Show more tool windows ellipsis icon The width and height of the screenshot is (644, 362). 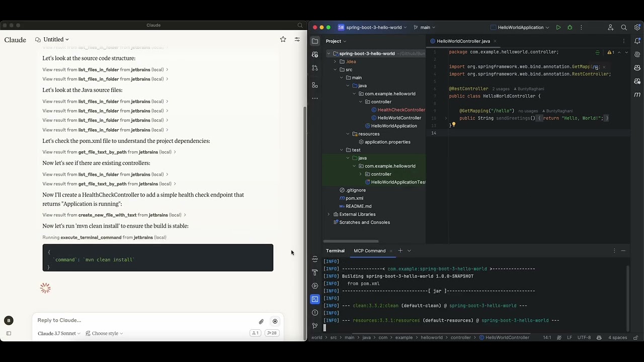tap(315, 98)
